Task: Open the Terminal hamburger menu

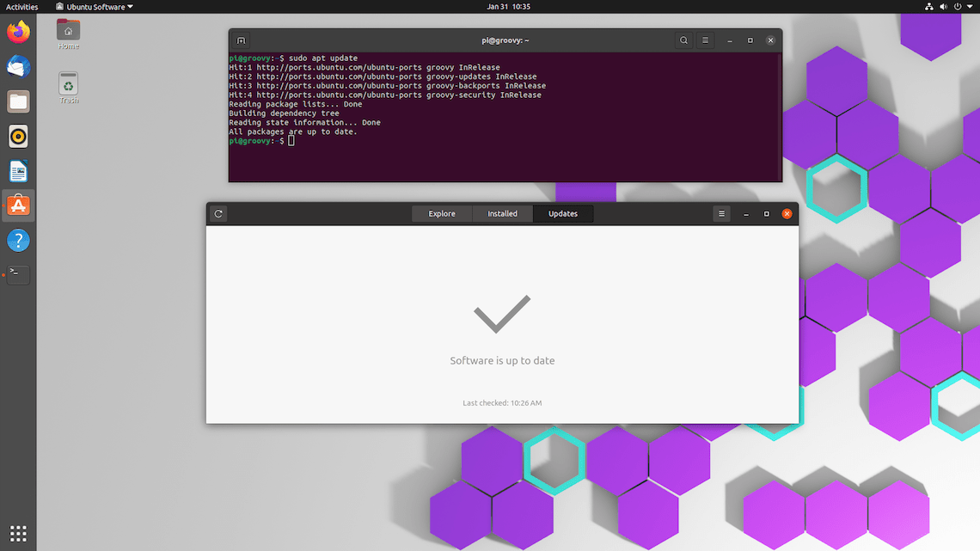Action: pyautogui.click(x=705, y=40)
